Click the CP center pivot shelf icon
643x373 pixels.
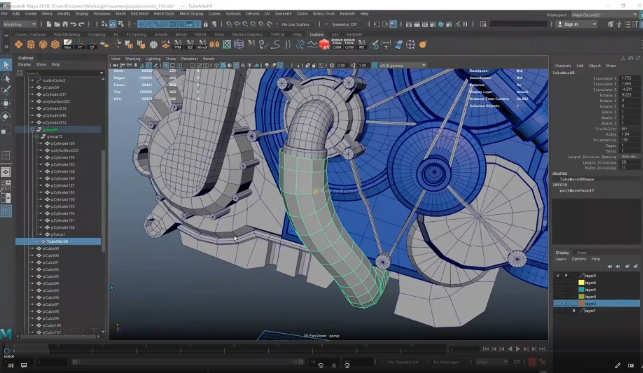tap(92, 44)
